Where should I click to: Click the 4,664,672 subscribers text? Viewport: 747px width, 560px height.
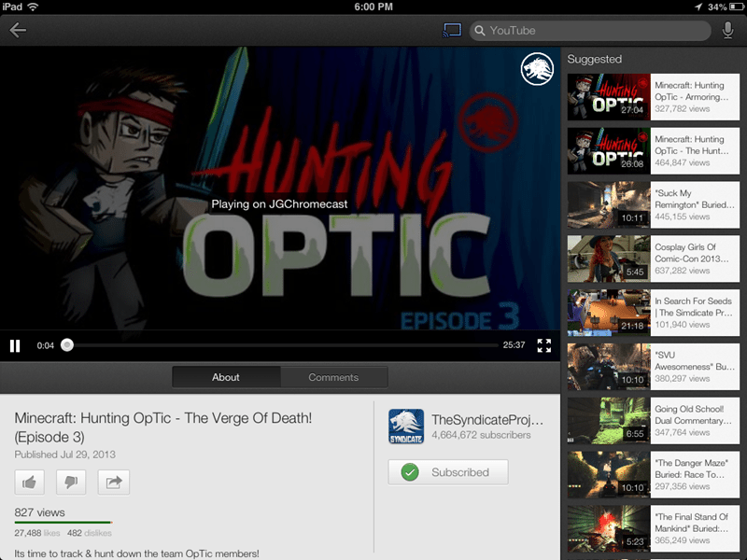(481, 435)
